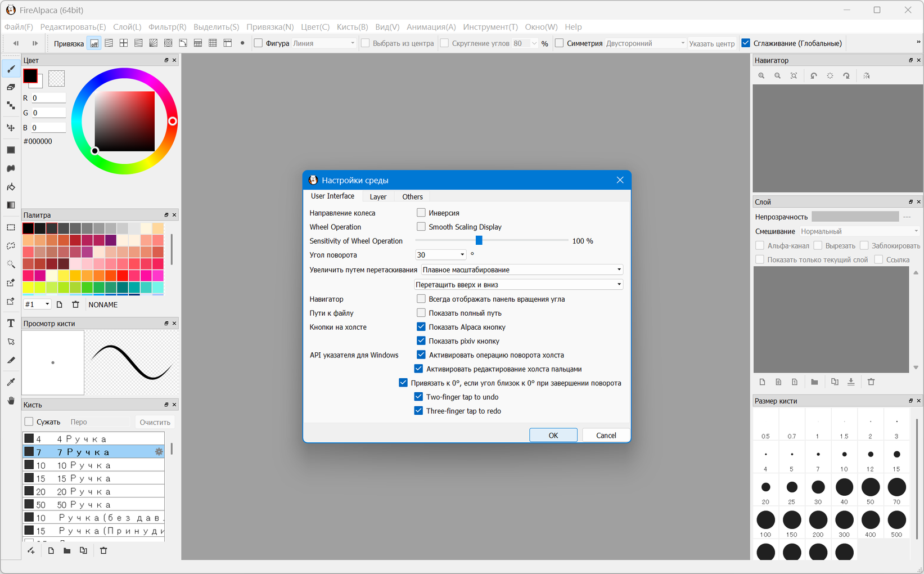Open settings gear for brush 7 Ручка
Image resolution: width=924 pixels, height=574 pixels.
pyautogui.click(x=159, y=452)
